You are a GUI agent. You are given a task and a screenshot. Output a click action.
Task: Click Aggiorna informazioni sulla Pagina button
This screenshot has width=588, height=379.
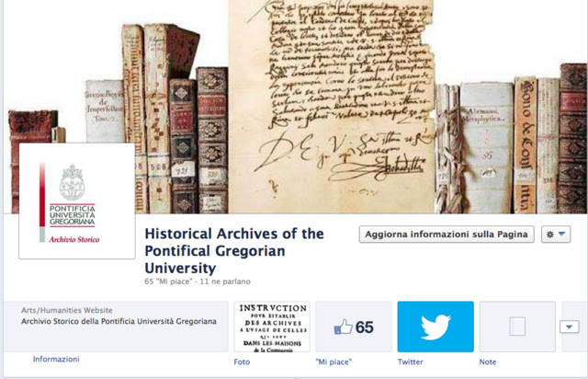click(x=447, y=235)
